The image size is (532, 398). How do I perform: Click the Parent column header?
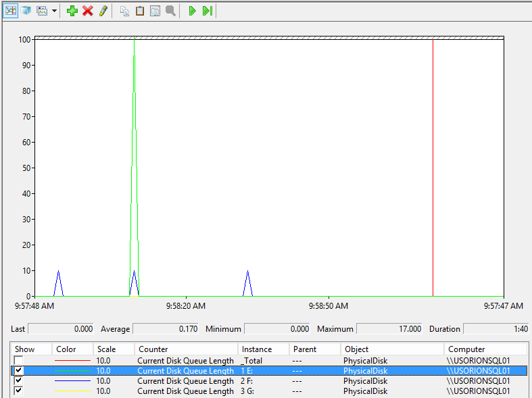coord(315,349)
